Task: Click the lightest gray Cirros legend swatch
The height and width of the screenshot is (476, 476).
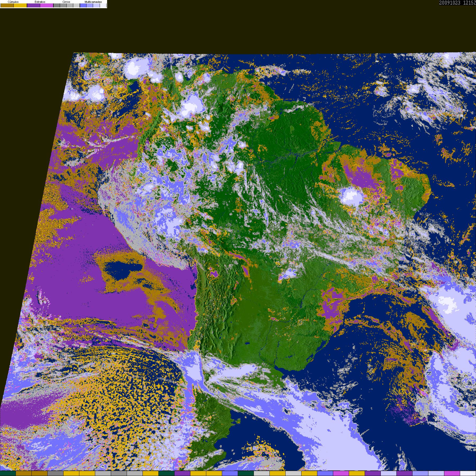Action: pyautogui.click(x=76, y=5)
